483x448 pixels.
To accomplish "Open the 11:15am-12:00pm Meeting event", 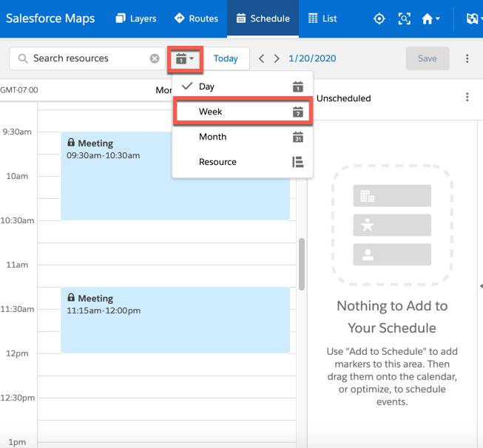I will pos(175,320).
